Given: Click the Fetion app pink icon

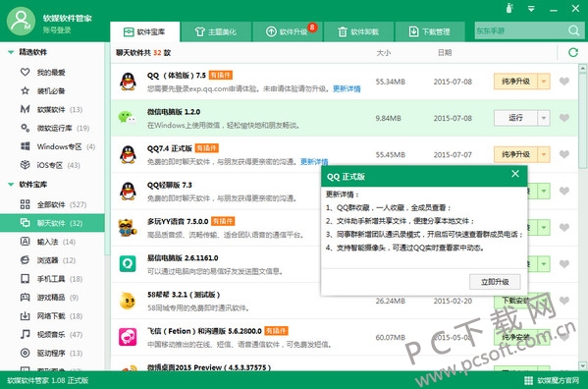Looking at the screenshot, I should tap(128, 337).
